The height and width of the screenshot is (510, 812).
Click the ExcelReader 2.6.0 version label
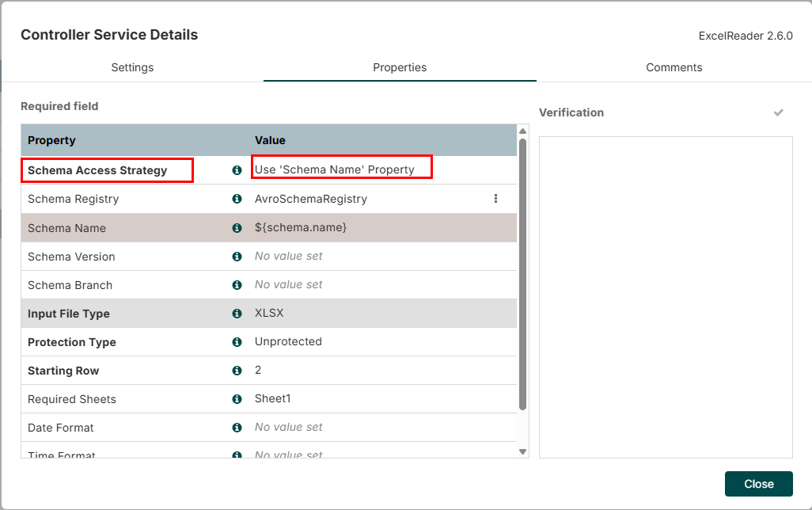point(746,36)
